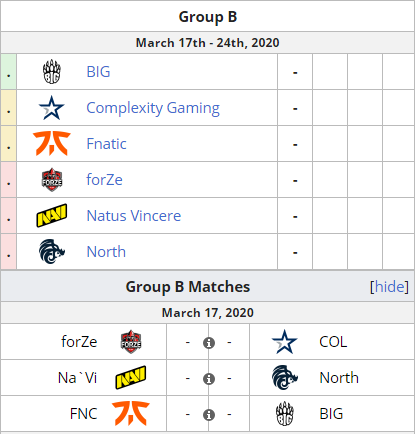Open the forZe team link

pyautogui.click(x=104, y=180)
